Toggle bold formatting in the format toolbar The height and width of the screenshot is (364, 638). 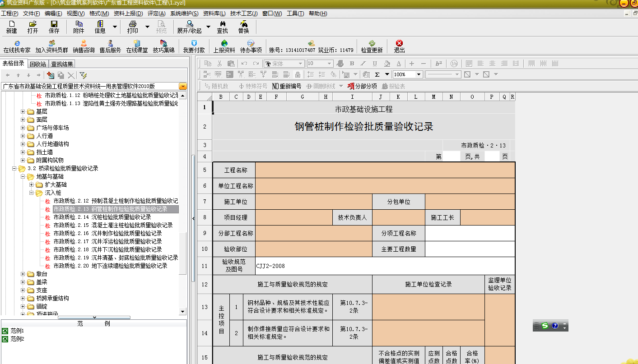[352, 64]
